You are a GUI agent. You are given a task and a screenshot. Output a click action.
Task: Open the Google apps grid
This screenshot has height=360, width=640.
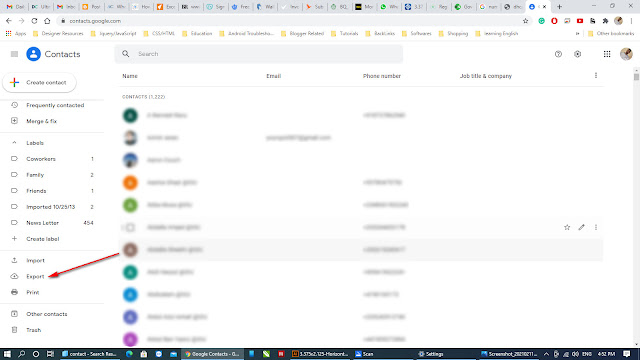pos(607,54)
